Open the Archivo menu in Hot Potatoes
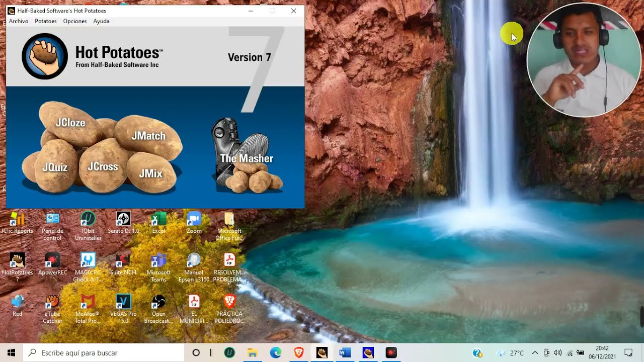Screen dimensions: 644x362 (x=19, y=21)
